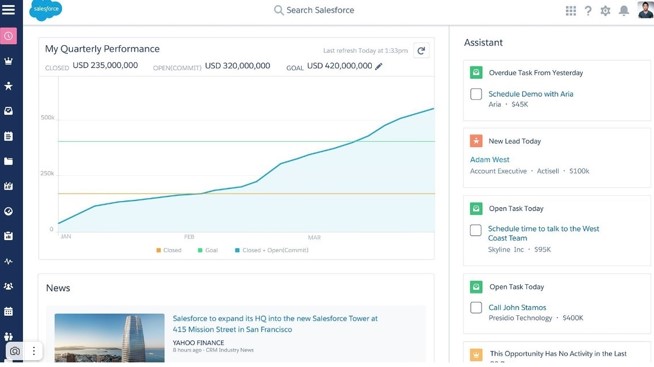
Task: Open the three-dot more options menu
Action: point(34,351)
